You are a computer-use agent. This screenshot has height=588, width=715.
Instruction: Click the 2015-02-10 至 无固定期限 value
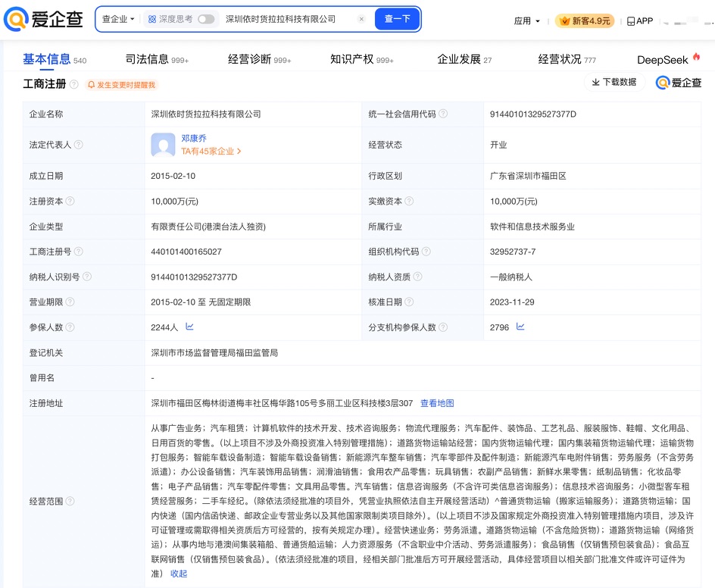[x=201, y=302]
